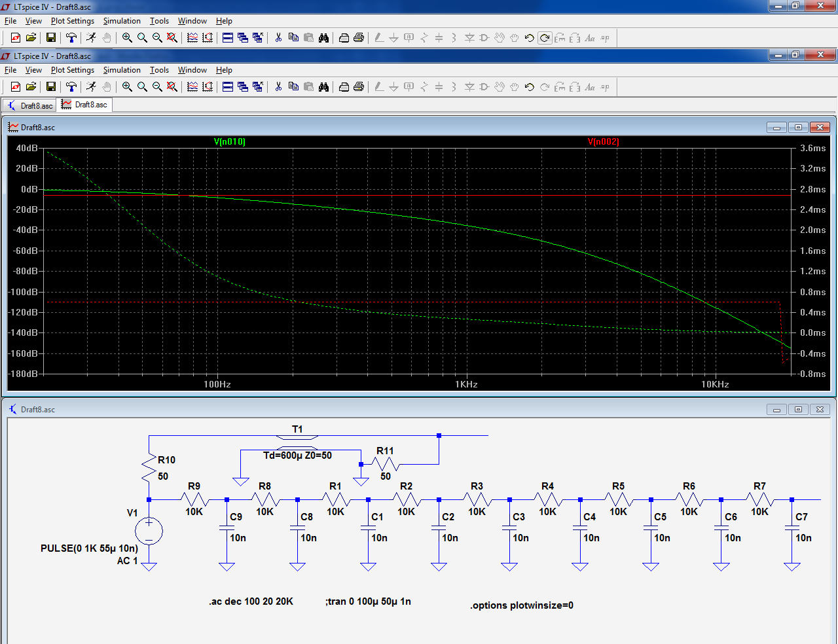838x644 pixels.
Task: Open the Simulation menu in lower menu bar
Action: point(122,70)
